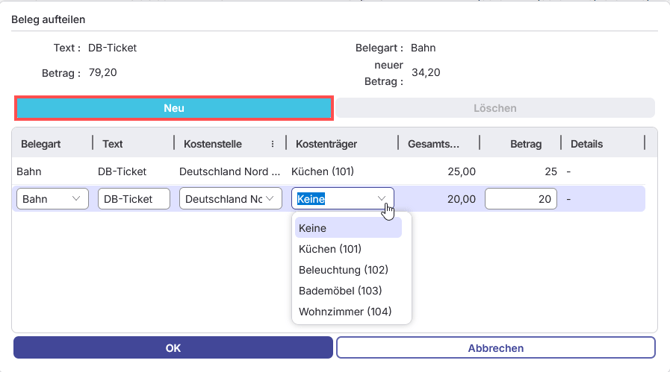Open the Kostenstelle column options menu icon
670x372 pixels.
click(x=273, y=144)
